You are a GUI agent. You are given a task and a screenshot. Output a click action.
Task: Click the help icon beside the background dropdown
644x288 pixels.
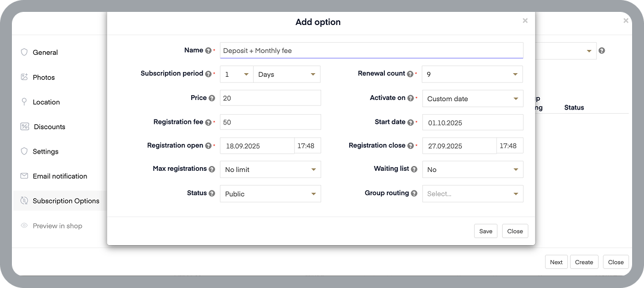602,51
